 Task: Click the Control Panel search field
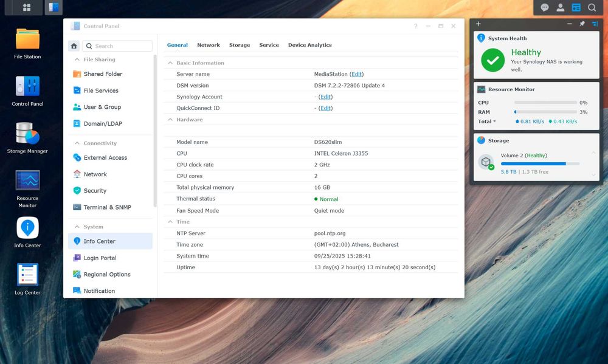(x=117, y=46)
